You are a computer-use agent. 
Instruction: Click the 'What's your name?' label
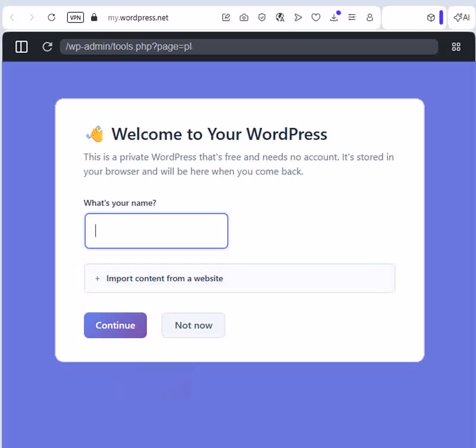[120, 203]
